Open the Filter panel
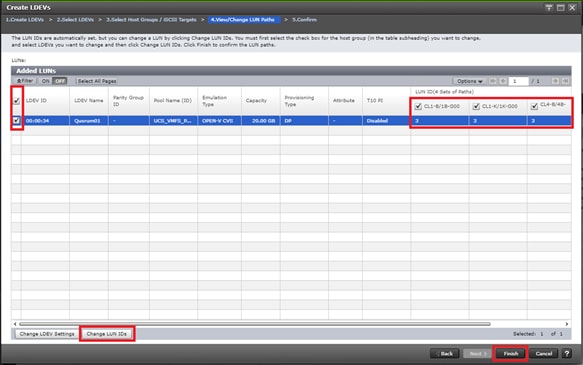This screenshot has width=583, height=365. [25, 81]
